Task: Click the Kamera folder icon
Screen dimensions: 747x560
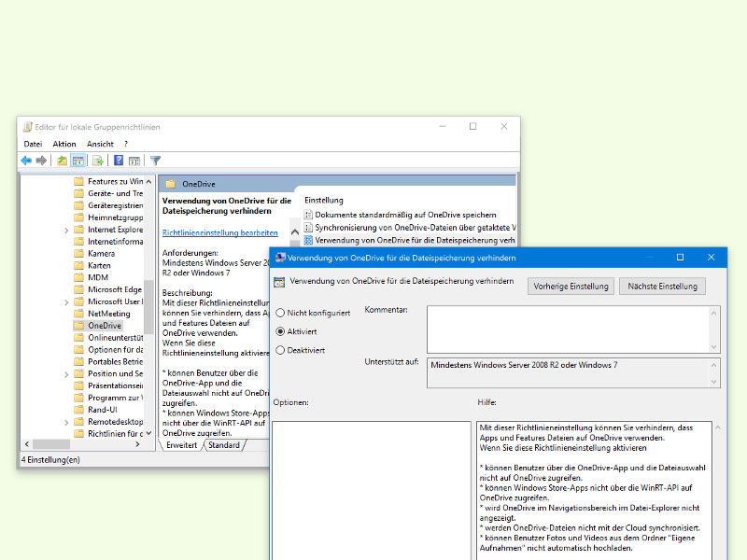Action: coord(79,253)
